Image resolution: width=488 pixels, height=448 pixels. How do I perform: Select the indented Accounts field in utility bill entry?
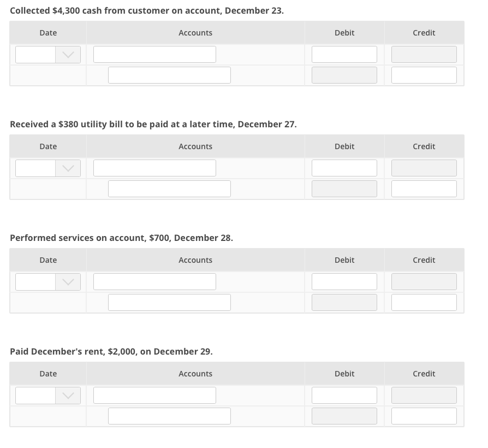tap(169, 188)
